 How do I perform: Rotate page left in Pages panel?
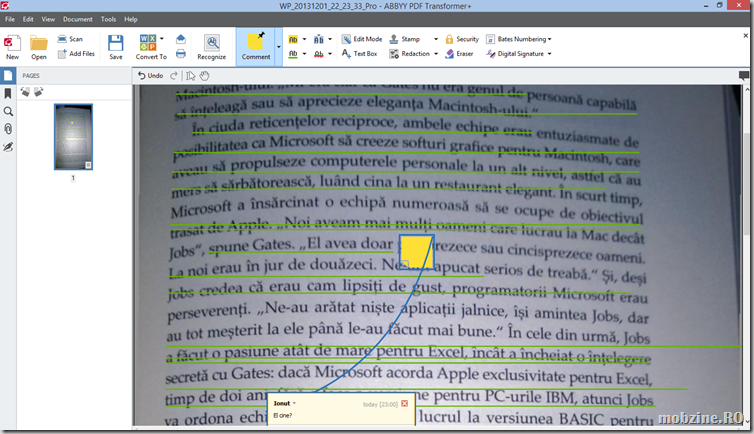(25, 91)
